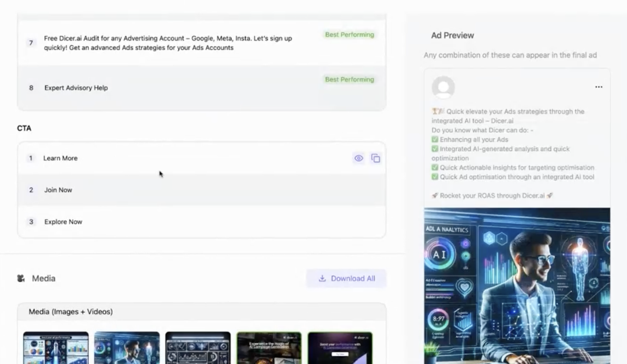The height and width of the screenshot is (364, 627).
Task: Select the Join Now CTA row
Action: [202, 190]
